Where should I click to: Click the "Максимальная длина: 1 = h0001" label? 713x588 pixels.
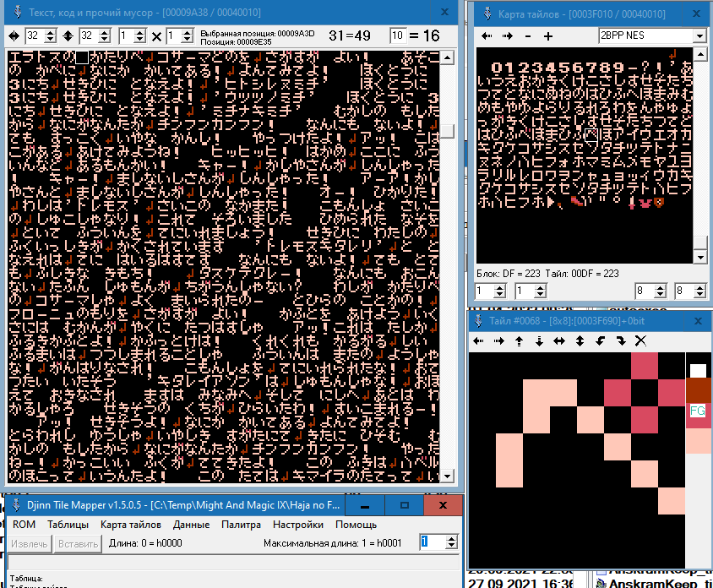[x=332, y=543]
